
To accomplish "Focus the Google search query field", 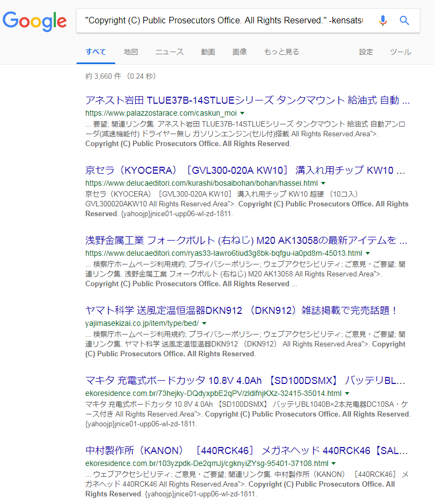I will point(224,21).
